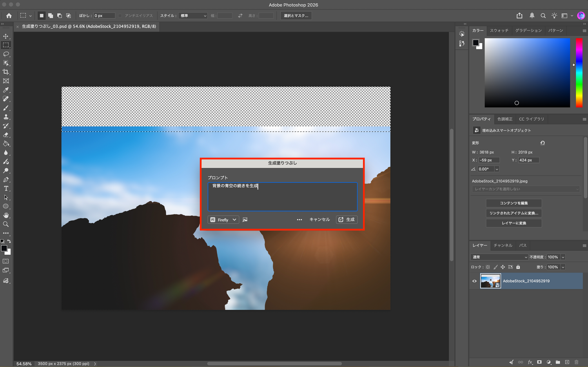Click the notifications bell icon
Screen dimensions: 588x367
click(532, 16)
